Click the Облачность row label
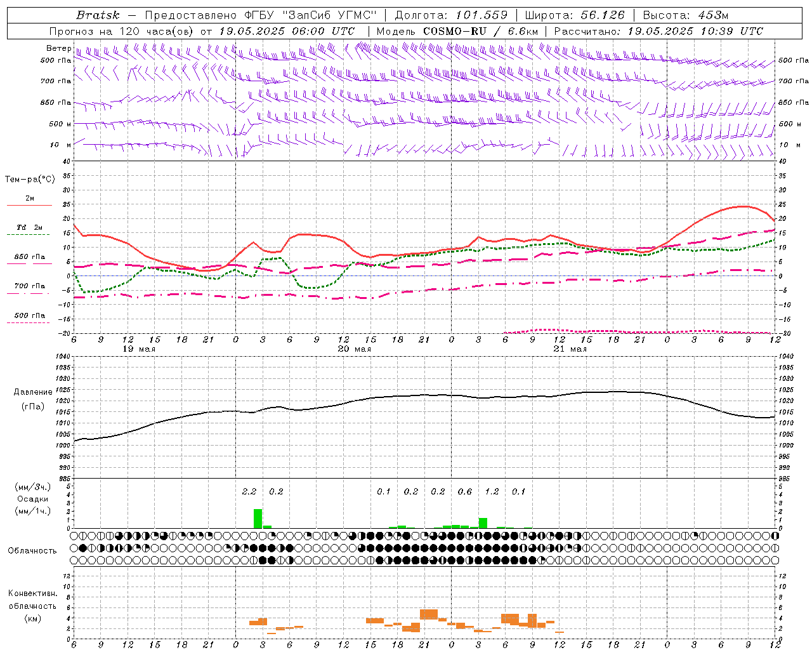The image size is (812, 650). pos(32,550)
